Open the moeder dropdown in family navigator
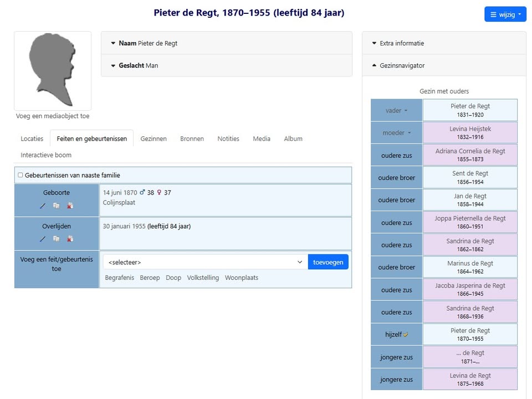Image resolution: width=532 pixels, height=399 pixels. 396,132
